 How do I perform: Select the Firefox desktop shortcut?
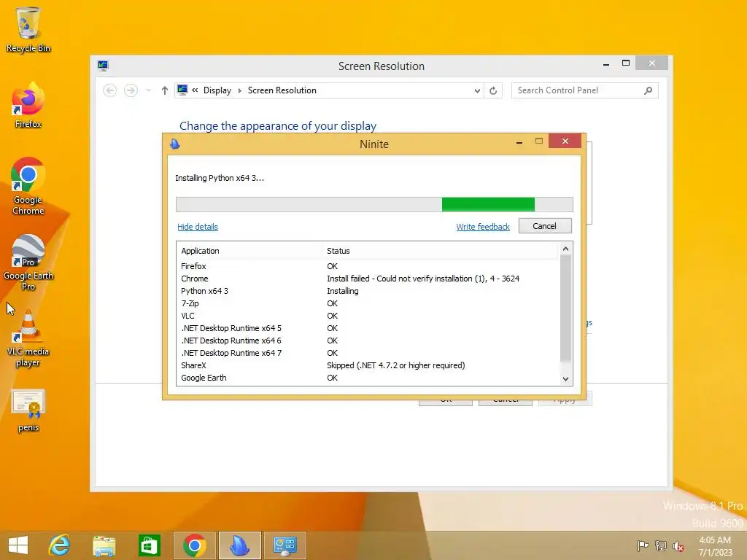pos(28,105)
